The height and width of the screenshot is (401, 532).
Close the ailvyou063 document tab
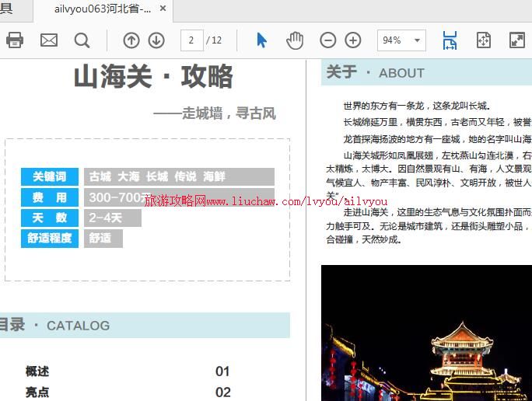[163, 9]
